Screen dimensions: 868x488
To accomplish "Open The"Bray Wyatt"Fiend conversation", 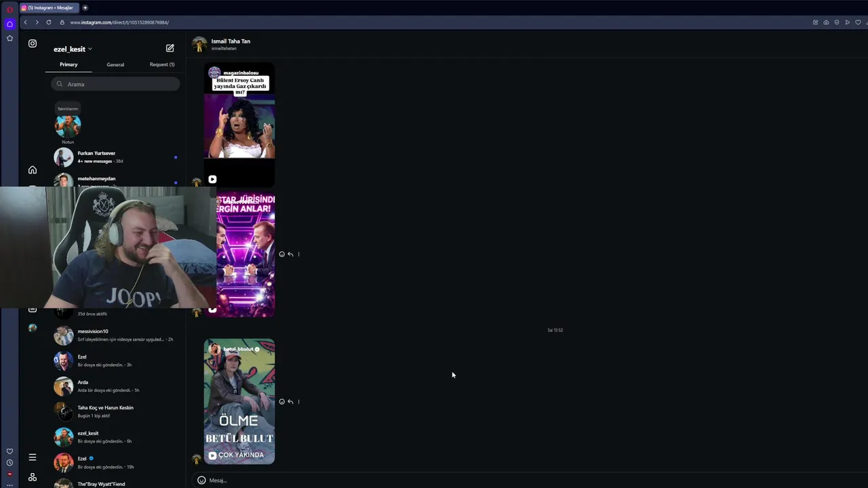I will point(115,483).
